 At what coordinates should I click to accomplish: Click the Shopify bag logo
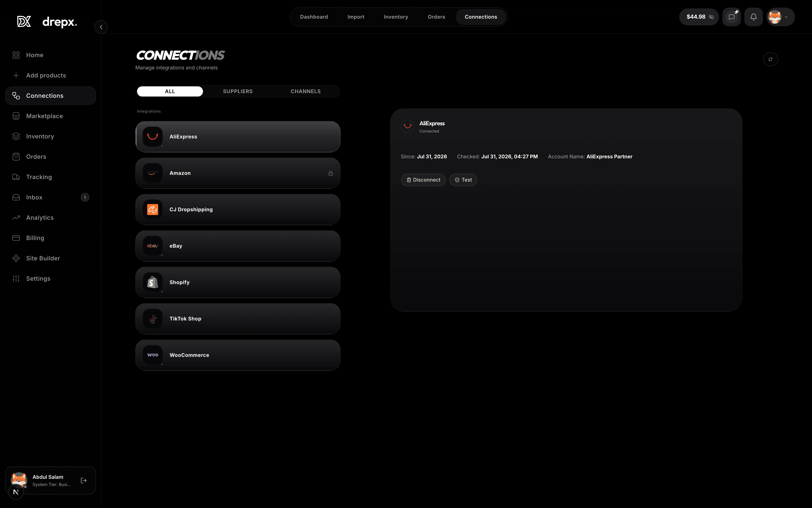pos(153,282)
